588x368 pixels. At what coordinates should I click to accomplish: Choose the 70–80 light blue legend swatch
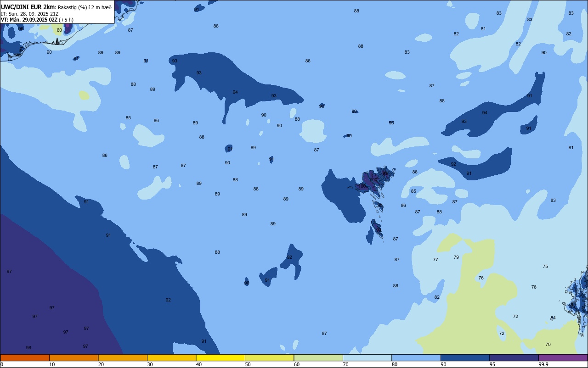pos(367,357)
